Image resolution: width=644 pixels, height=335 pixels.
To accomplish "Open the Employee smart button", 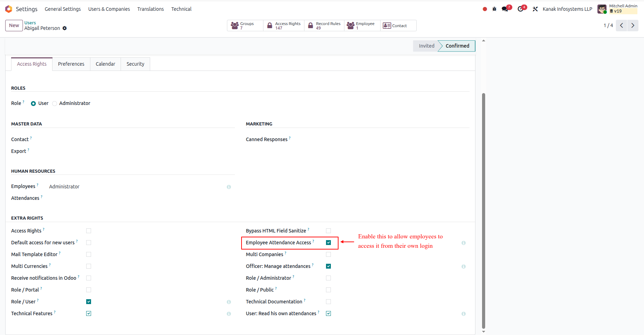I will coord(362,25).
